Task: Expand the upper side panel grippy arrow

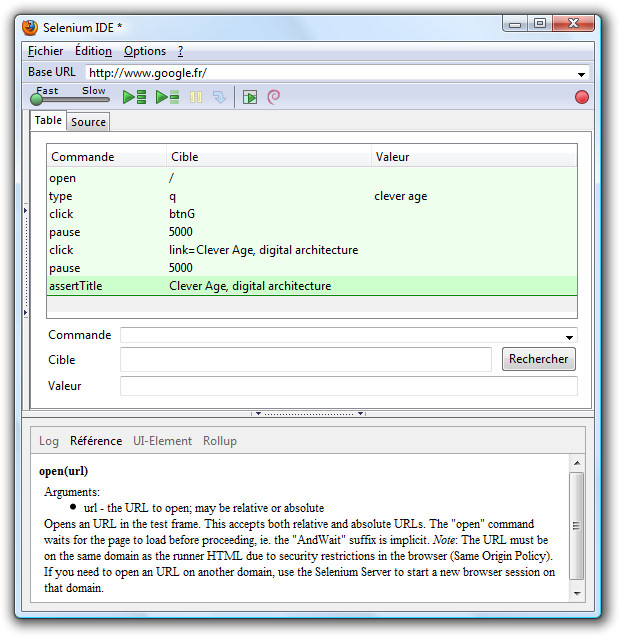Action: point(26,210)
